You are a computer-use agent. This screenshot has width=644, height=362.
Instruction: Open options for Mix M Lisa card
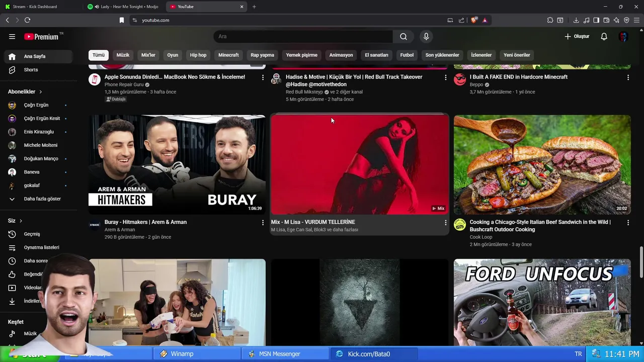point(445,222)
